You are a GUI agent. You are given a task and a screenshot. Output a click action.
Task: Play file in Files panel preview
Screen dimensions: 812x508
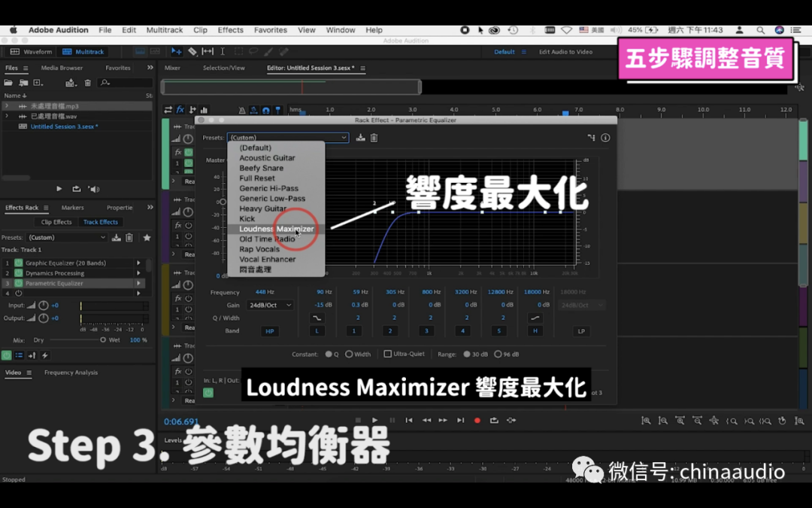[x=59, y=189]
